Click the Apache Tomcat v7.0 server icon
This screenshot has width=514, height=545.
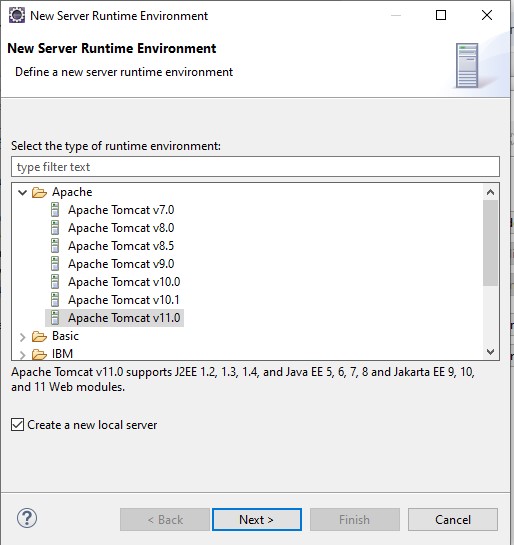click(x=55, y=210)
